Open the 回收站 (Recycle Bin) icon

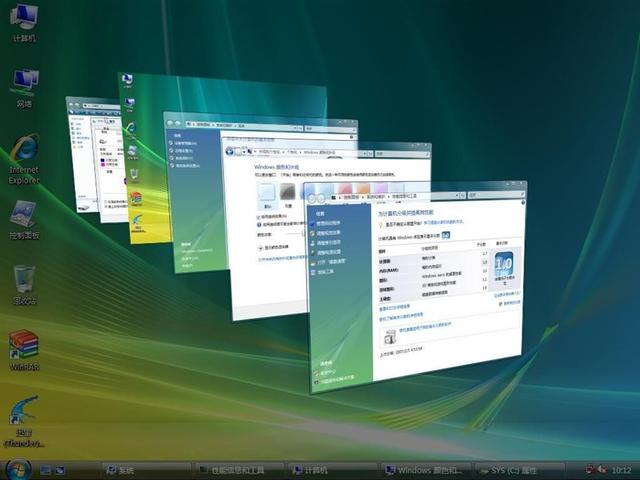(23, 281)
